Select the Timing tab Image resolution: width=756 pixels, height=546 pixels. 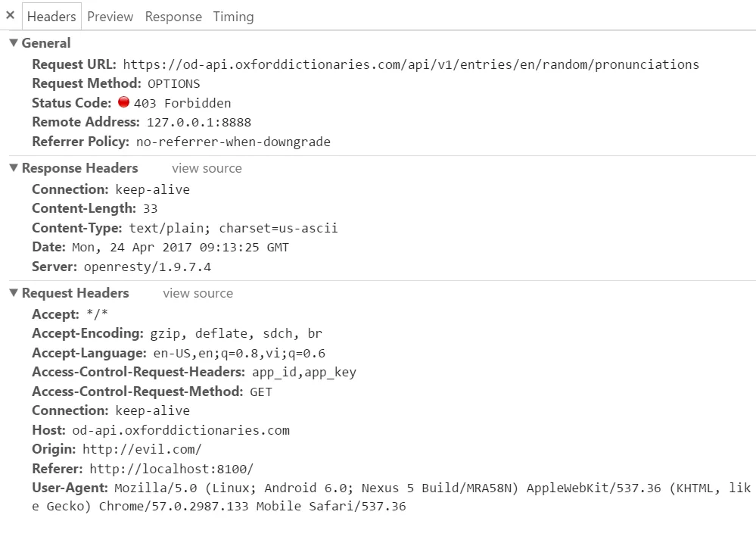[x=233, y=17]
